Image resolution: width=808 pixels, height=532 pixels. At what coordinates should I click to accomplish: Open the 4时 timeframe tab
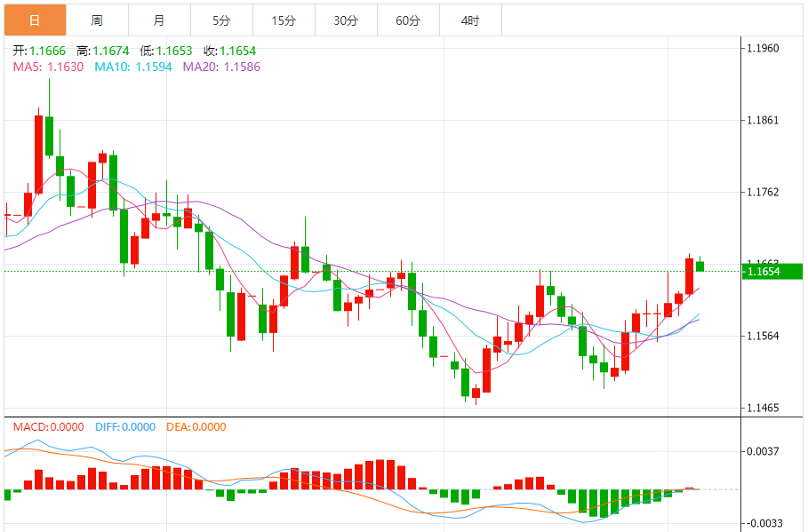(470, 20)
